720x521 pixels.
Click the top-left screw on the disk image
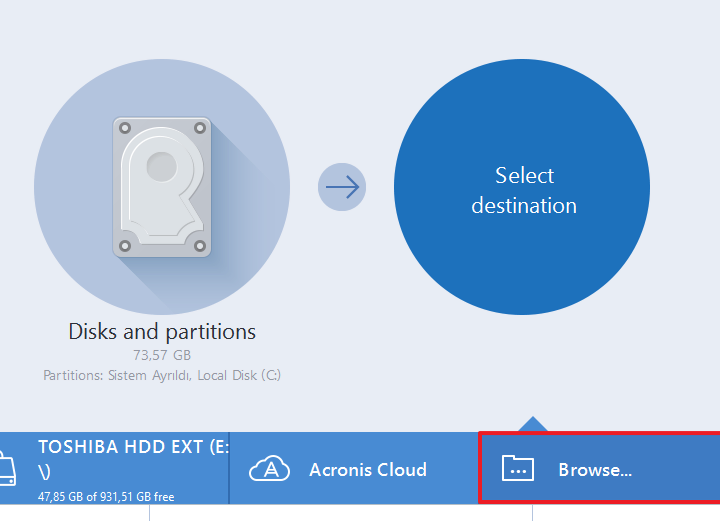[x=124, y=128]
